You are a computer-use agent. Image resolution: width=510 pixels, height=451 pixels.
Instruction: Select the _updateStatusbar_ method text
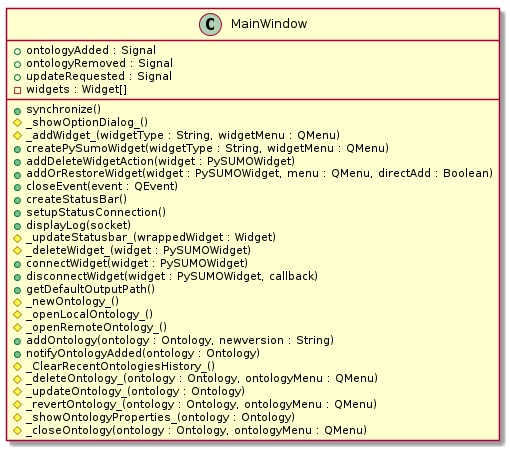151,237
